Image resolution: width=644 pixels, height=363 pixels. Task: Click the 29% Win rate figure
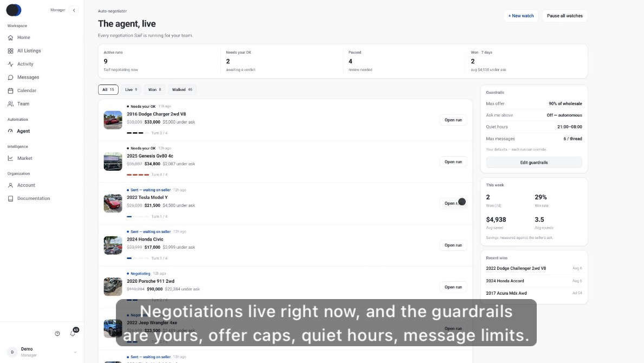[x=541, y=197]
